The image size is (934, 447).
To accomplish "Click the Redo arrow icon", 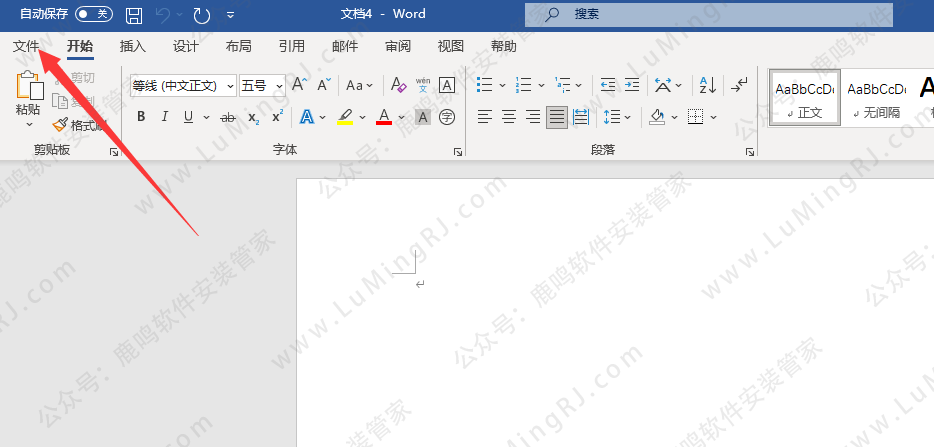I will (202, 15).
